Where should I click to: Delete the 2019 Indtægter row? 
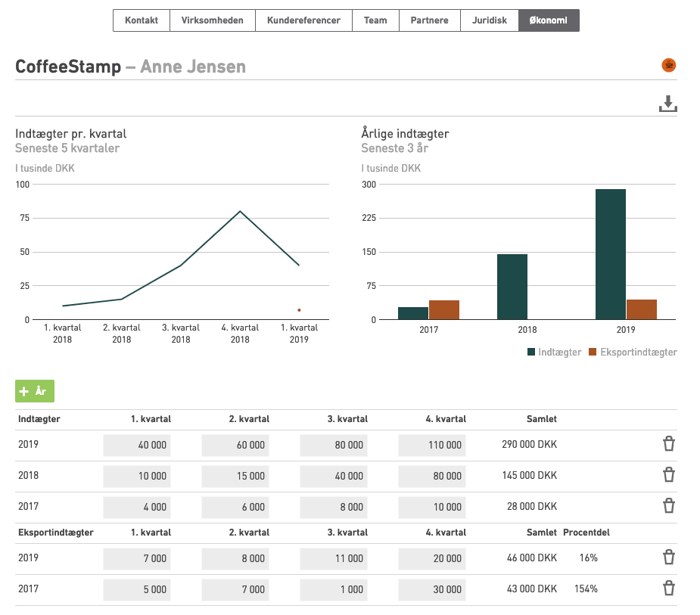(669, 443)
